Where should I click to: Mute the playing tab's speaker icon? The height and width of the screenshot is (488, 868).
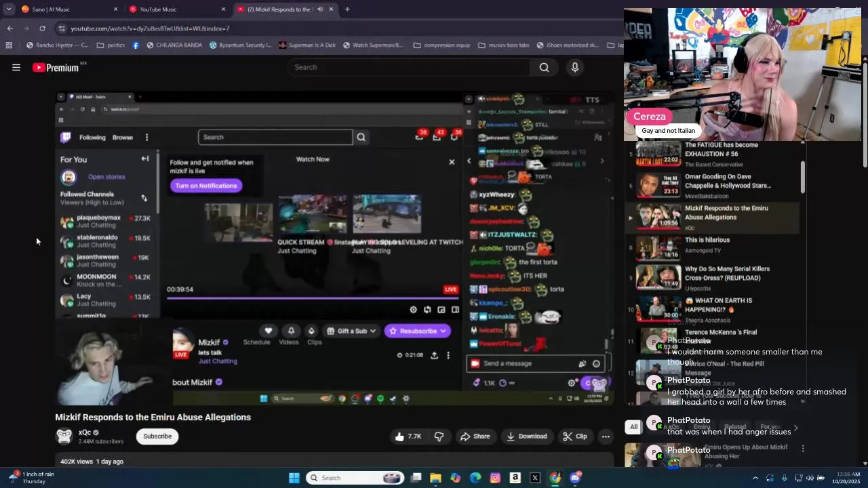tap(320, 9)
